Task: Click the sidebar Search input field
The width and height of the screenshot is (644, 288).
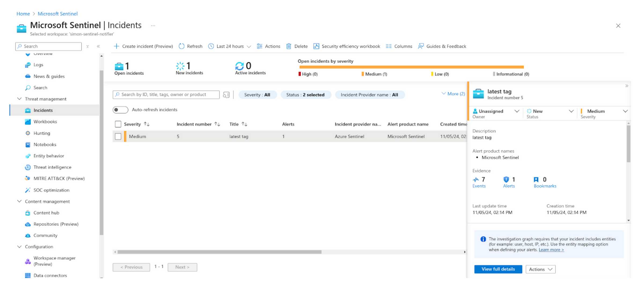Action: pyautogui.click(x=49, y=46)
